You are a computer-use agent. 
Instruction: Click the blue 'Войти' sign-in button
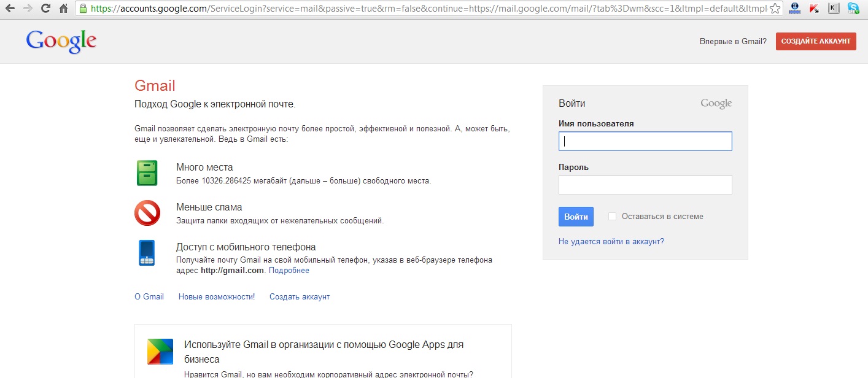576,217
